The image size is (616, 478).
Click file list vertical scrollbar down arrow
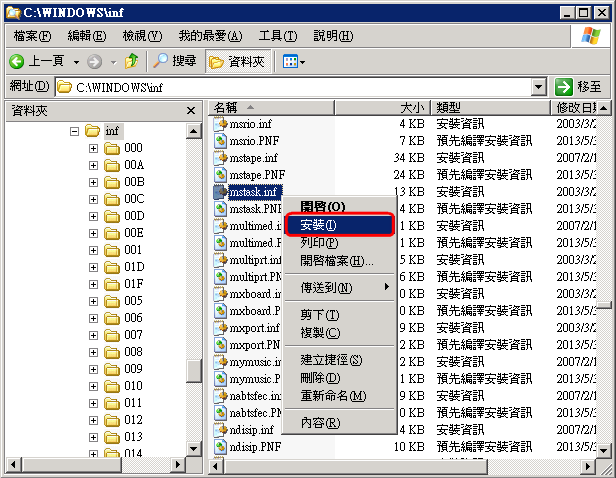click(x=604, y=451)
